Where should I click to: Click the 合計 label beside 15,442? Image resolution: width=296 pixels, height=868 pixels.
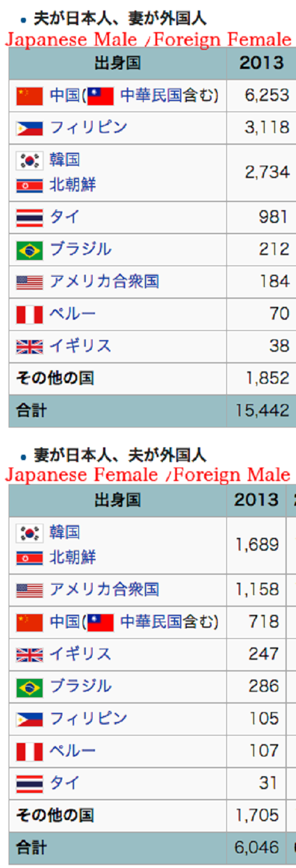point(31,410)
